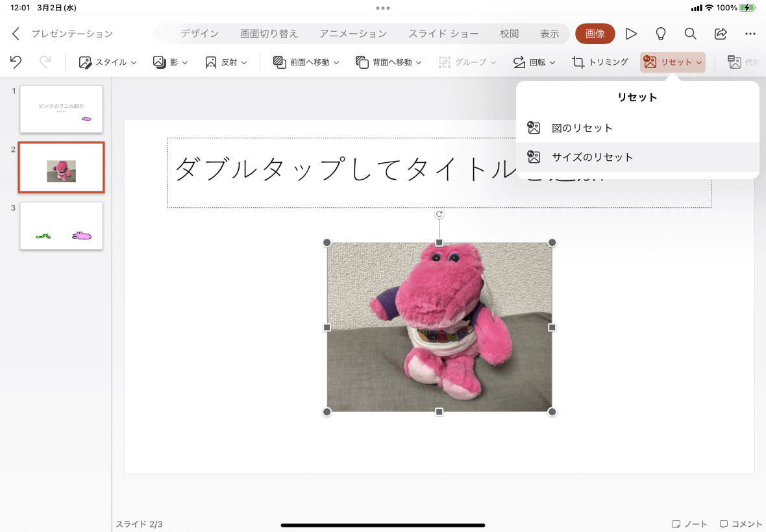Start the slideshow with the play icon

pos(631,34)
